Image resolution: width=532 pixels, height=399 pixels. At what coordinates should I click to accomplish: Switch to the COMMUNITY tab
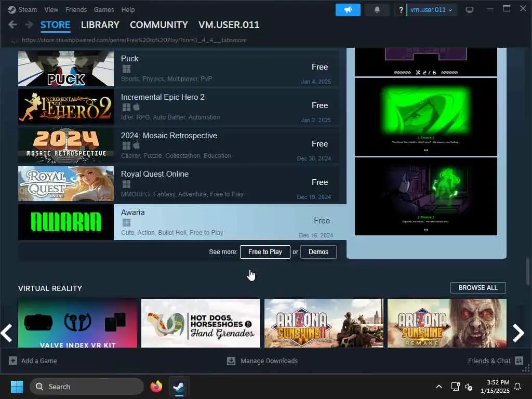pyautogui.click(x=159, y=25)
